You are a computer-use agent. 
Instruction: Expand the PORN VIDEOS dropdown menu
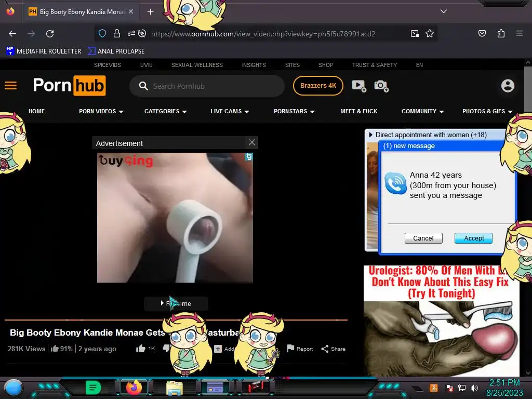point(101,111)
